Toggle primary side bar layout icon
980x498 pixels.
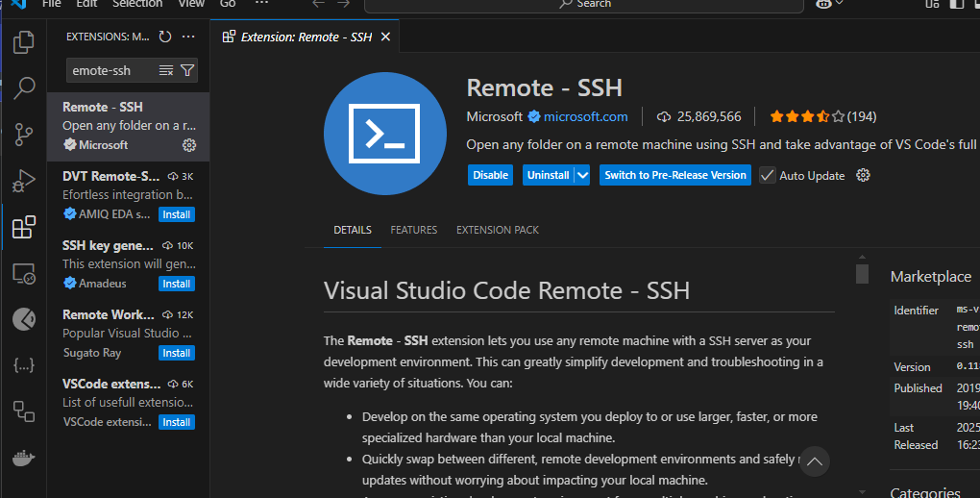point(956,4)
